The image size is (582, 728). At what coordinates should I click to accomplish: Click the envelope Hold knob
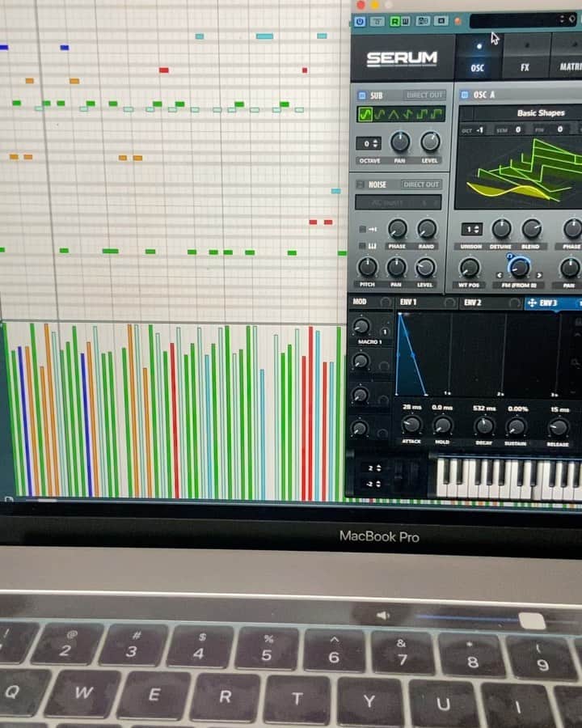click(x=442, y=425)
